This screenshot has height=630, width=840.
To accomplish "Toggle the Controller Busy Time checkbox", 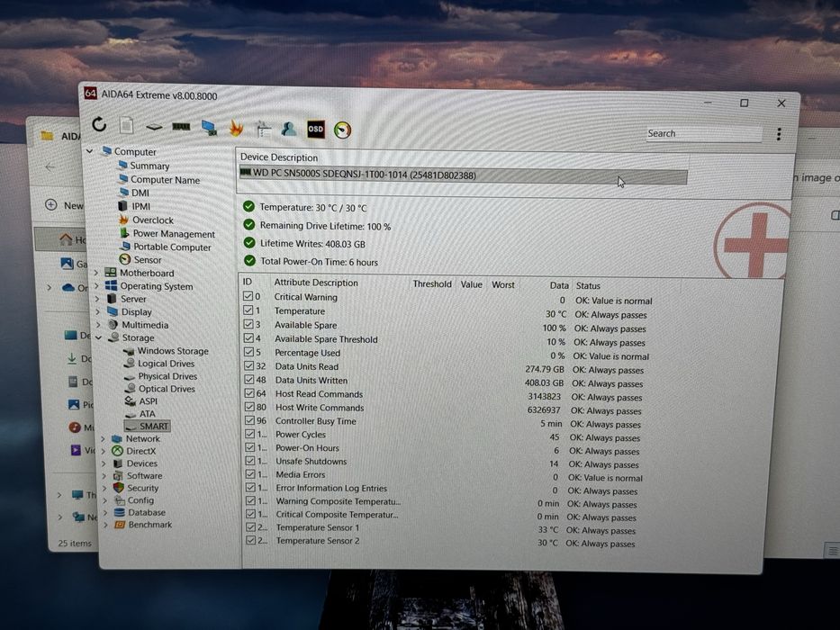I will 249,420.
